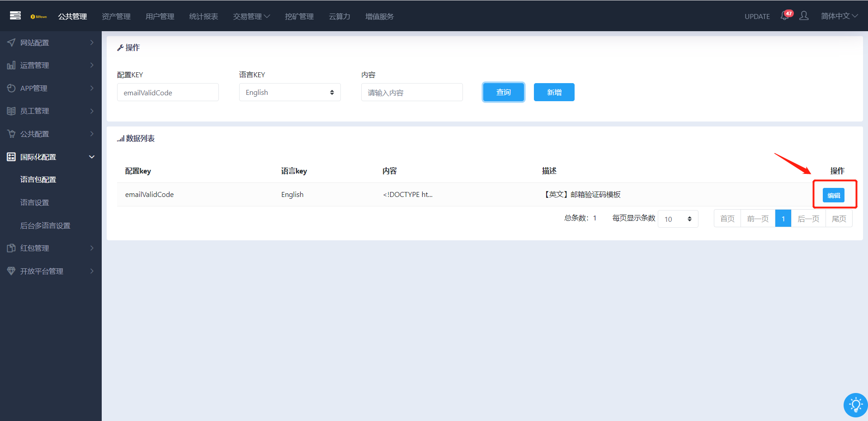Go to 后一页 next page

[808, 219]
